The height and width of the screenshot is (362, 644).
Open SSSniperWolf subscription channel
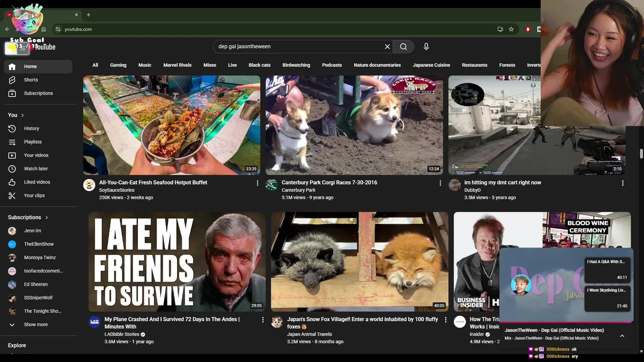point(38,298)
